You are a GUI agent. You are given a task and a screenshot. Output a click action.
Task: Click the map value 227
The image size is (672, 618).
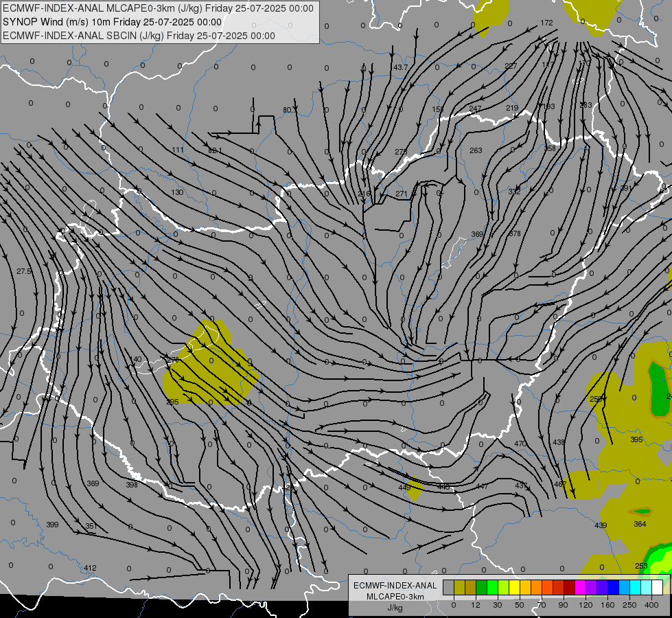[511, 66]
